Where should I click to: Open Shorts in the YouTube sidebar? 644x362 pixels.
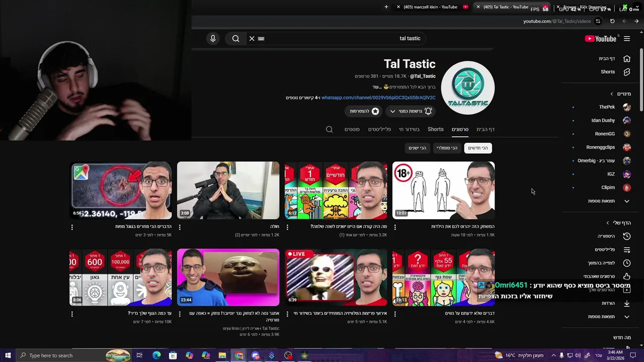point(615,72)
